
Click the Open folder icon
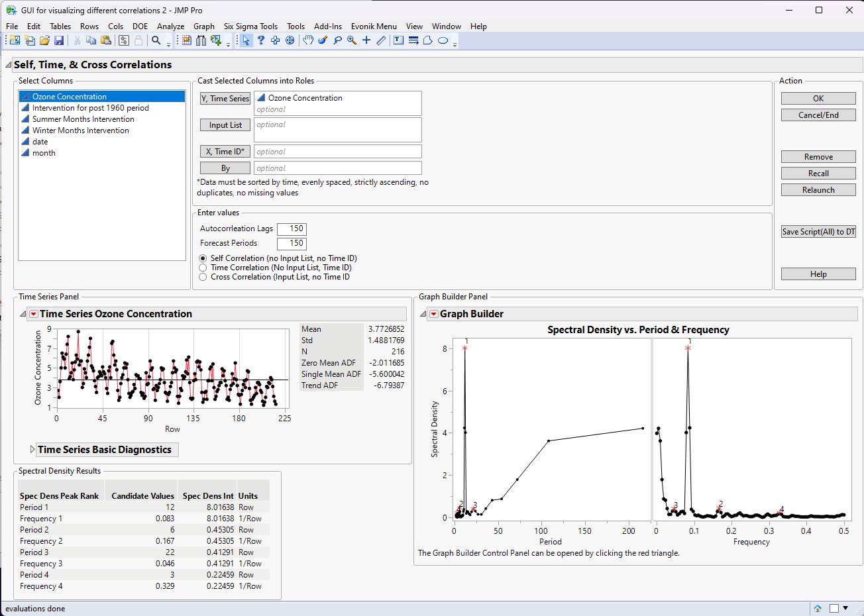44,40
